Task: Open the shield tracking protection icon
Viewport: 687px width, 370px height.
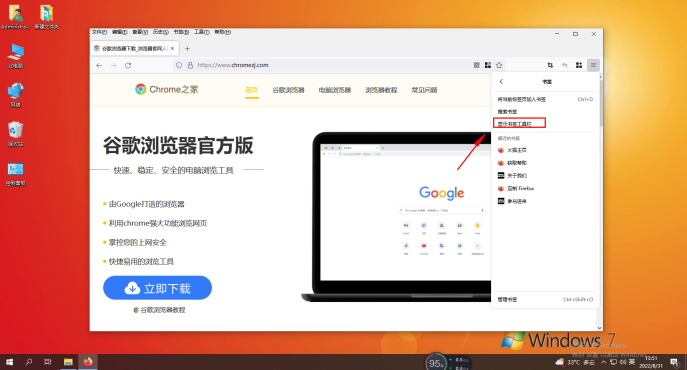Action: point(179,65)
